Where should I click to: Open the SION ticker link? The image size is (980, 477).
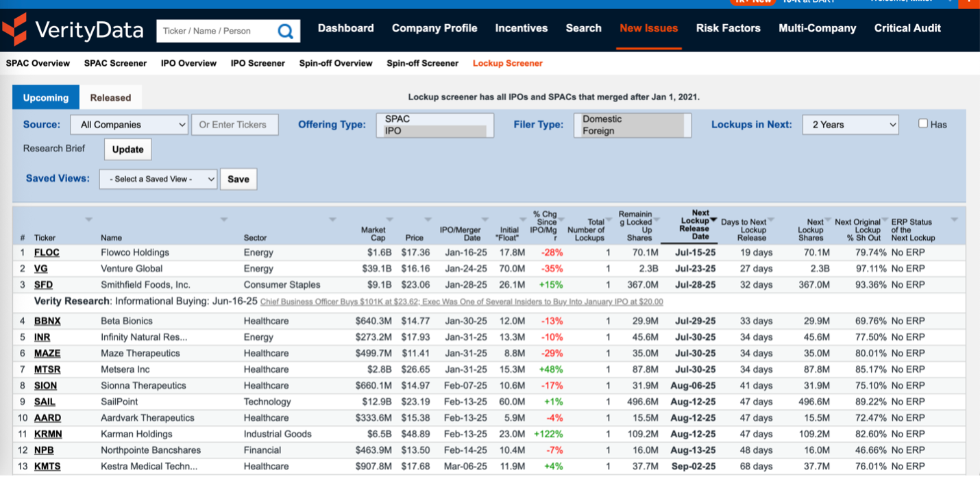click(46, 386)
